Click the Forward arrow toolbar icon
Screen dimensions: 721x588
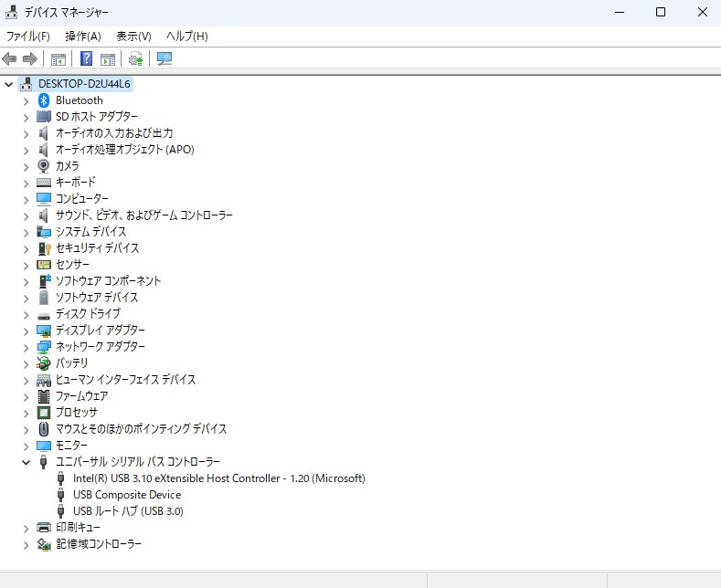[x=30, y=58]
